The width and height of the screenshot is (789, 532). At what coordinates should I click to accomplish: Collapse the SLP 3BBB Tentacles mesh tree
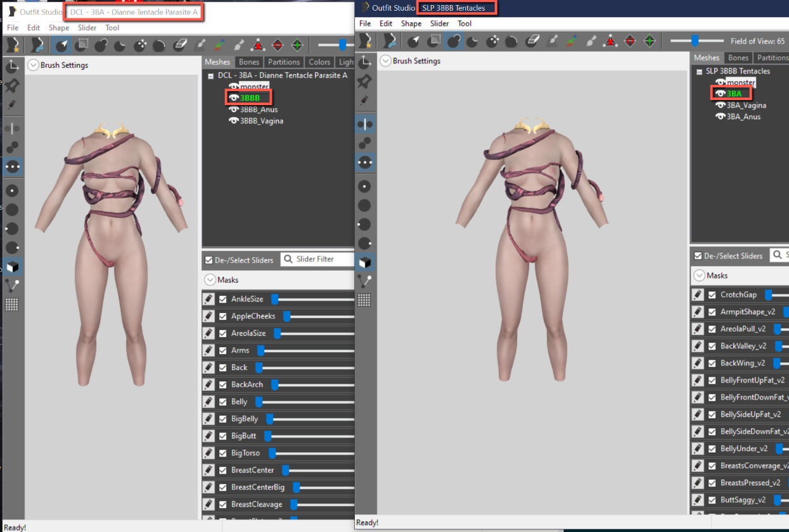tap(699, 71)
